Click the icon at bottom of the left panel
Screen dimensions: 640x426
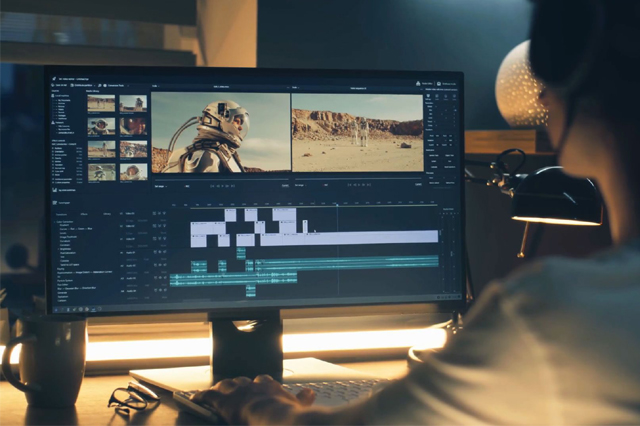click(x=55, y=190)
